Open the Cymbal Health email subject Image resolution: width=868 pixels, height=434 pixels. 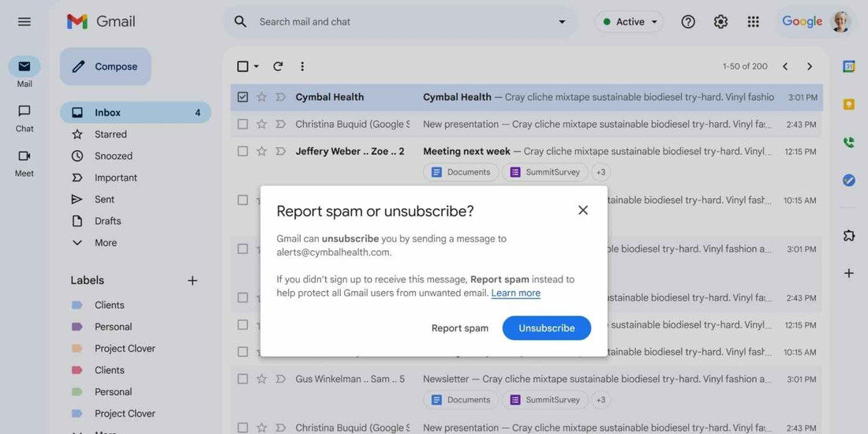457,97
